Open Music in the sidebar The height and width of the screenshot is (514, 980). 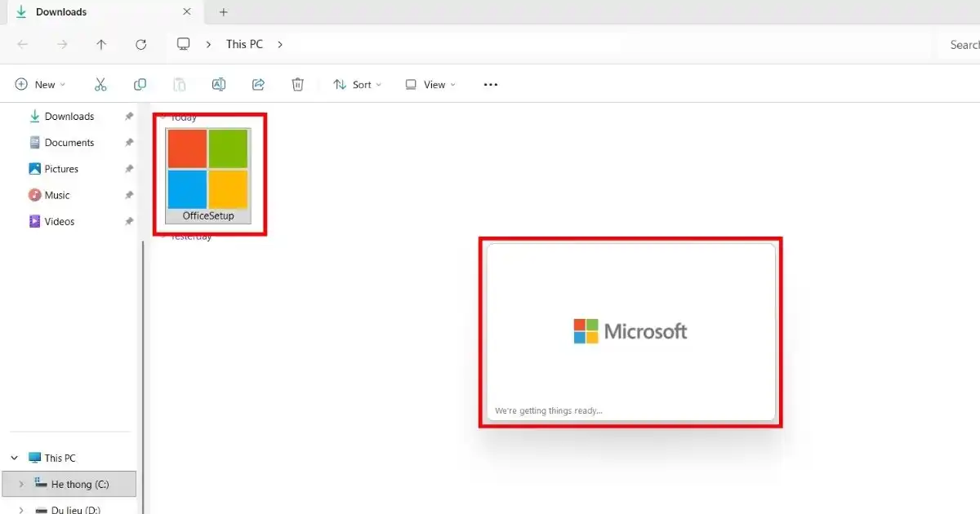tap(57, 195)
